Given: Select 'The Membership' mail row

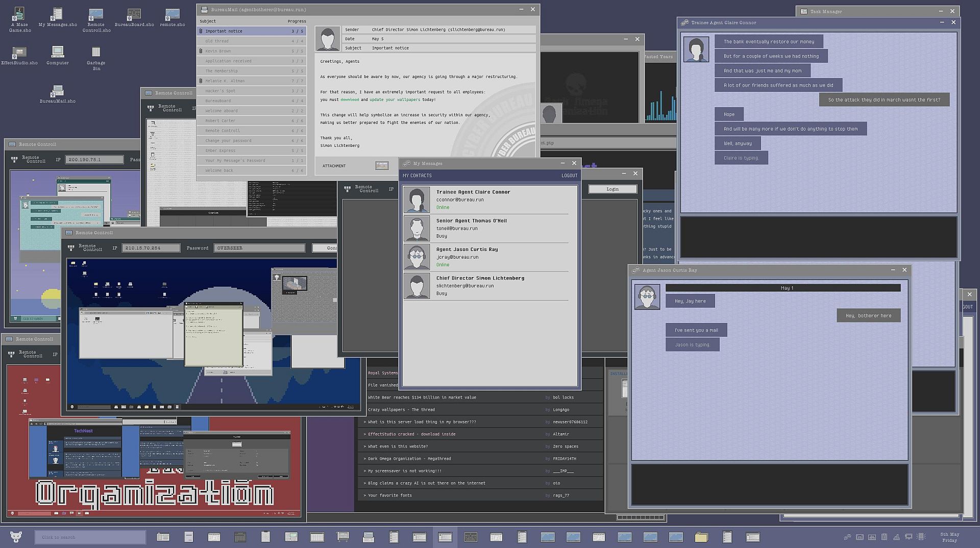Looking at the screenshot, I should click(x=252, y=71).
